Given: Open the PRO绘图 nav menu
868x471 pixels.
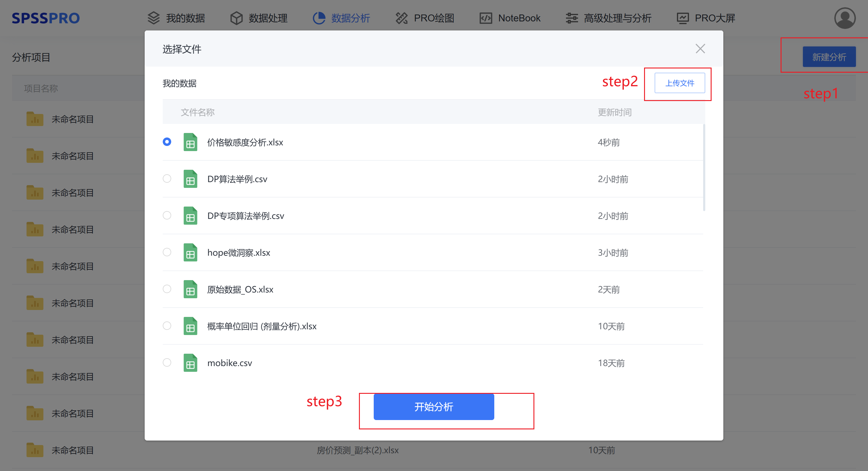Looking at the screenshot, I should point(425,18).
